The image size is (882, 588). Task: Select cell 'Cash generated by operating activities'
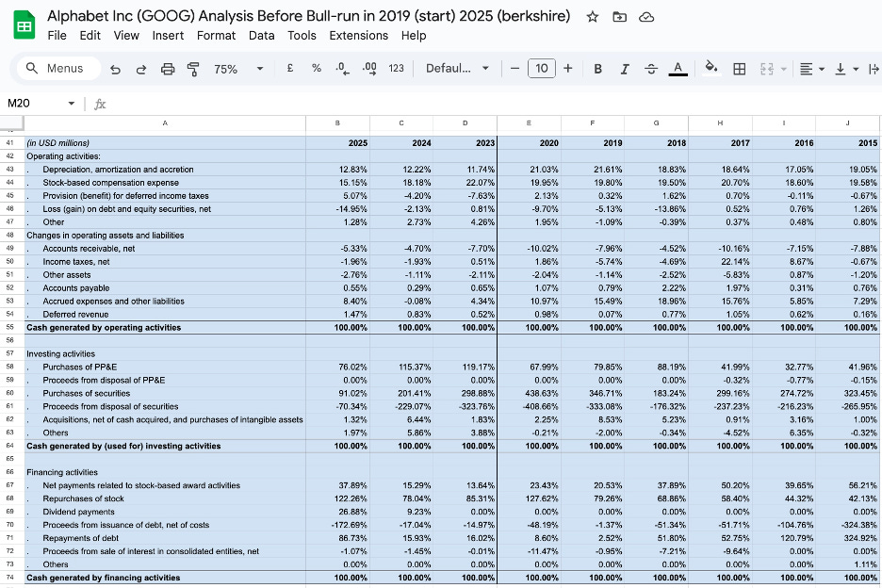(x=165, y=328)
